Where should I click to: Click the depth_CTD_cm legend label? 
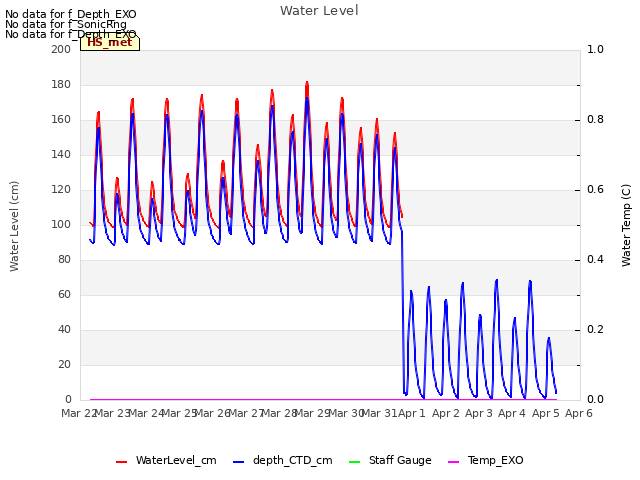292,461
